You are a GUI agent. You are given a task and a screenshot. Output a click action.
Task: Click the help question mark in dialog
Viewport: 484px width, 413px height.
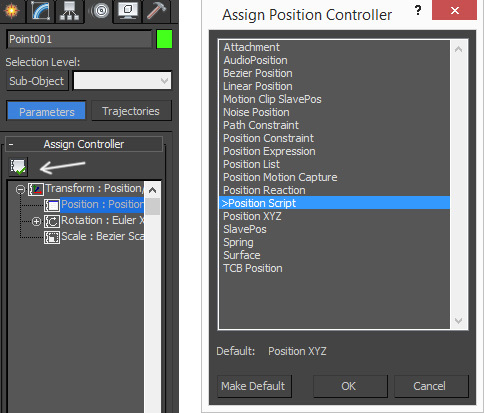pyautogui.click(x=418, y=11)
